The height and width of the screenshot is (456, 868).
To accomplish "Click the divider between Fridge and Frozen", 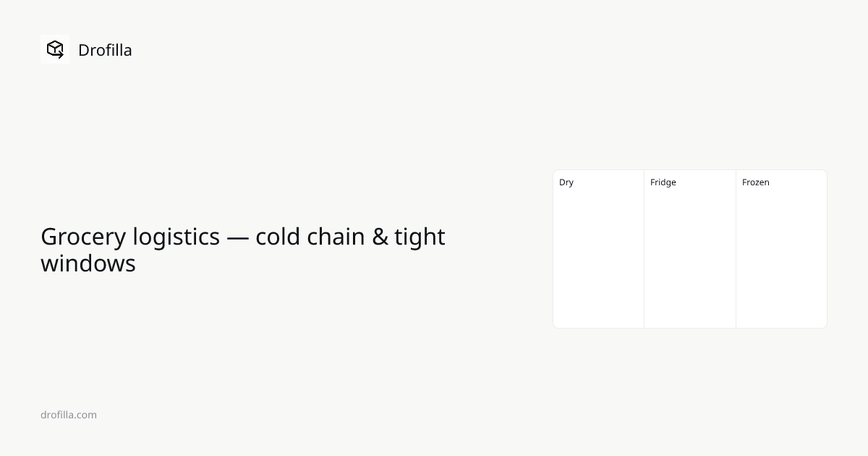I will tap(736, 249).
